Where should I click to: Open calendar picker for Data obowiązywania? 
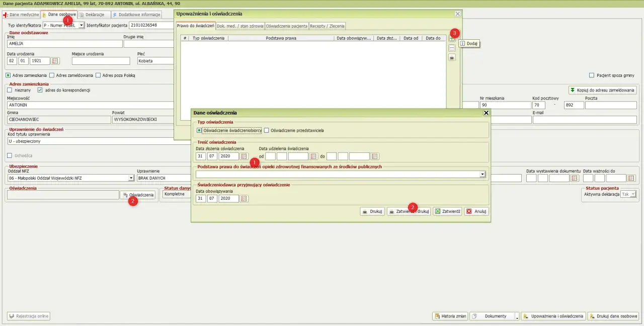click(244, 199)
